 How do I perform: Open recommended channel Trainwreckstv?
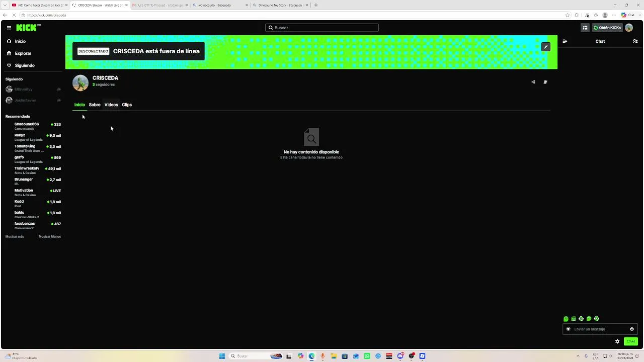coord(33,170)
